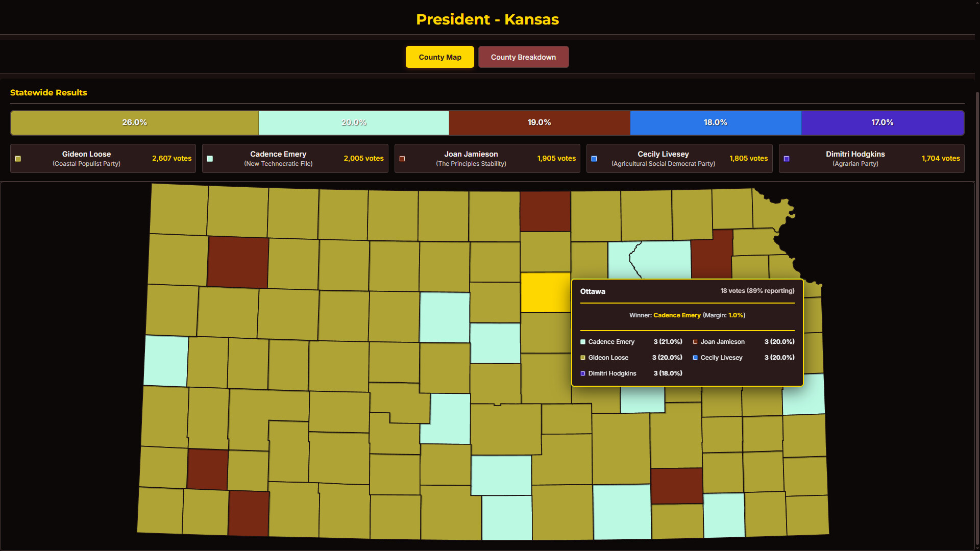The height and width of the screenshot is (551, 980).
Task: Select the 26.0% segment of results bar
Action: point(134,122)
